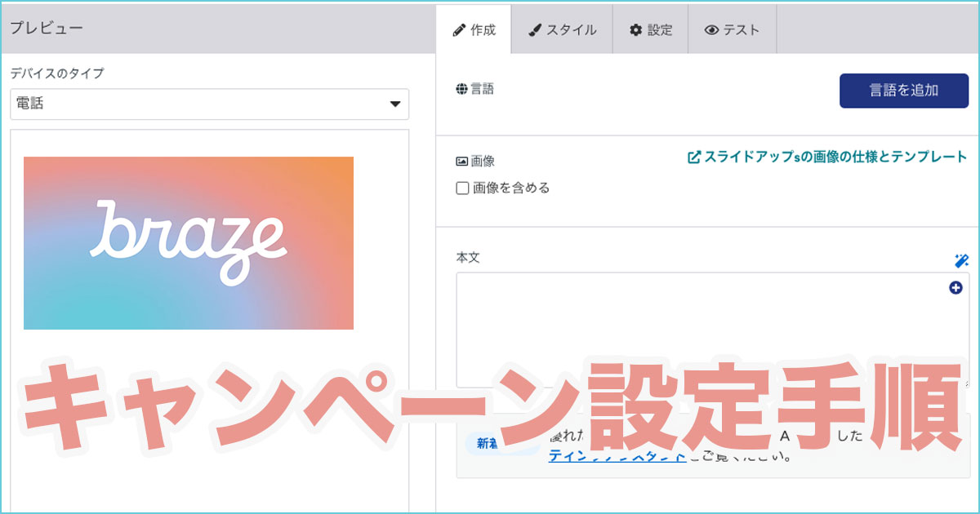This screenshot has width=980, height=514.
Task: Click the eye icon on the テスト tab
Action: [x=711, y=29]
